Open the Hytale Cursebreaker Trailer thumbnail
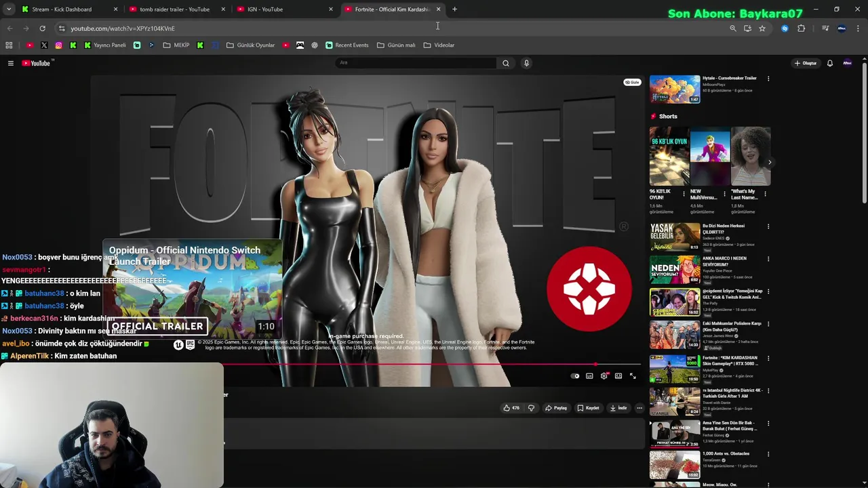This screenshot has width=868, height=488. [674, 89]
